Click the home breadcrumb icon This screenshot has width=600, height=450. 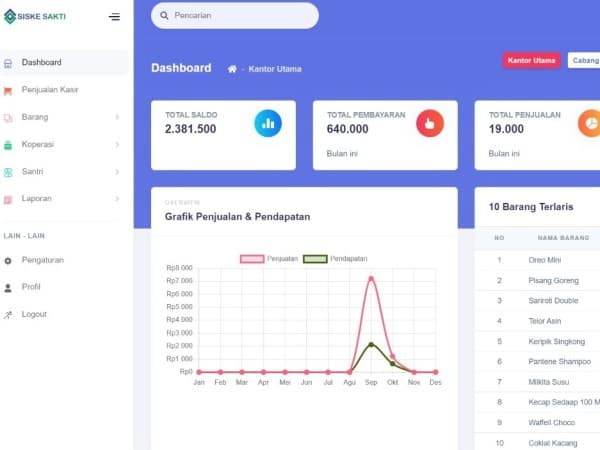(x=232, y=69)
